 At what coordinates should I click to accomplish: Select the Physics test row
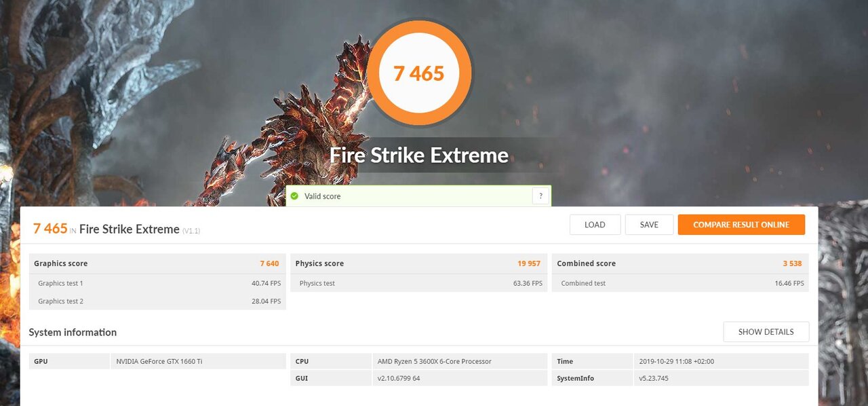[419, 283]
